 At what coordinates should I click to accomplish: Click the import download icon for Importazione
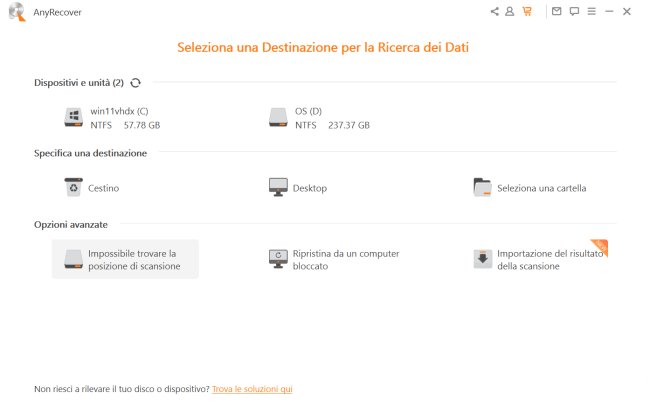(483, 259)
